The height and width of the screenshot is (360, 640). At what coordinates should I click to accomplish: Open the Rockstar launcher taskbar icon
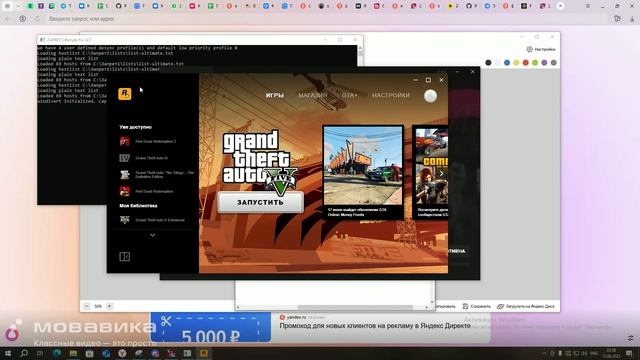(x=203, y=353)
